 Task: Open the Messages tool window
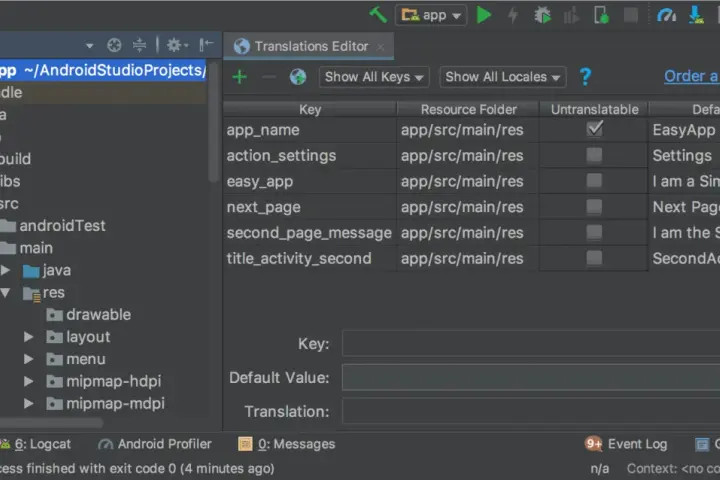(x=287, y=444)
